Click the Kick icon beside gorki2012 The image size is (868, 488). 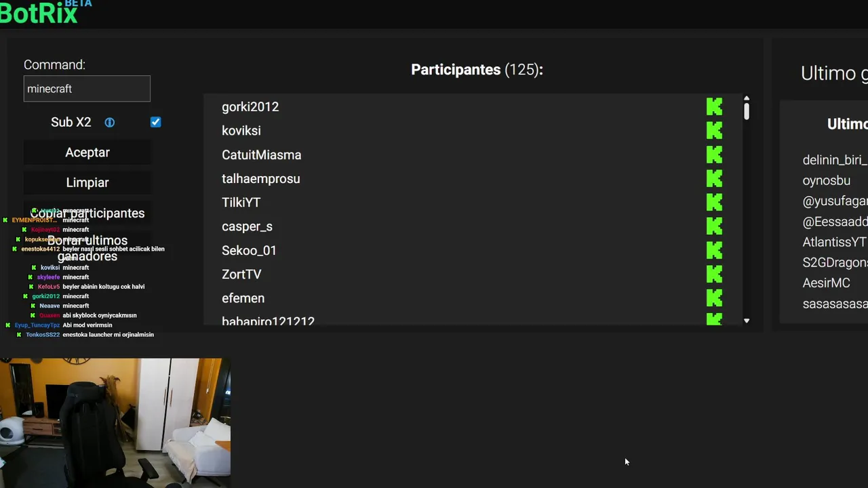714,106
